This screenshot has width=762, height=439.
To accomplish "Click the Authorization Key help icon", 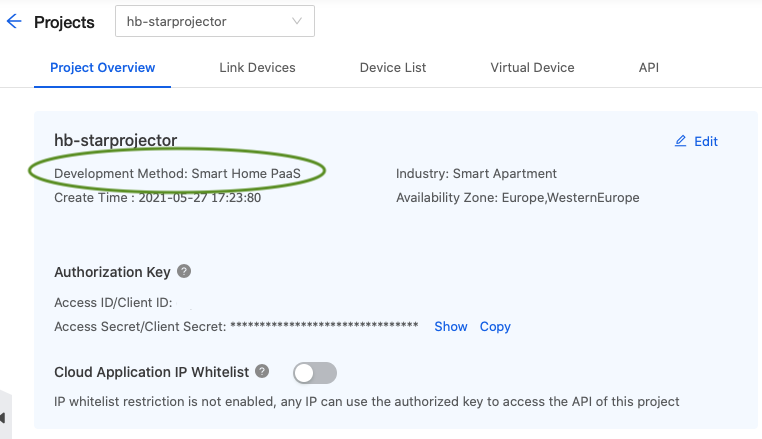I will (x=184, y=271).
